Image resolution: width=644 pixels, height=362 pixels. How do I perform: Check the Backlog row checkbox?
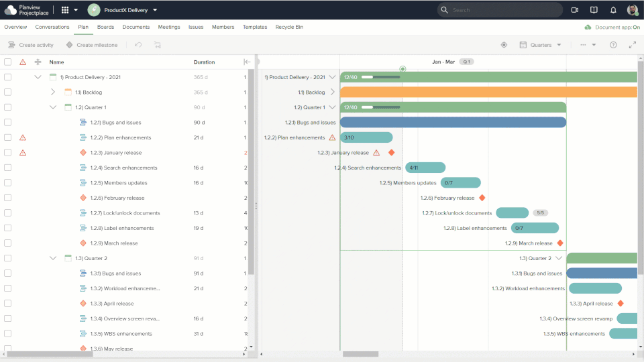coord(8,93)
